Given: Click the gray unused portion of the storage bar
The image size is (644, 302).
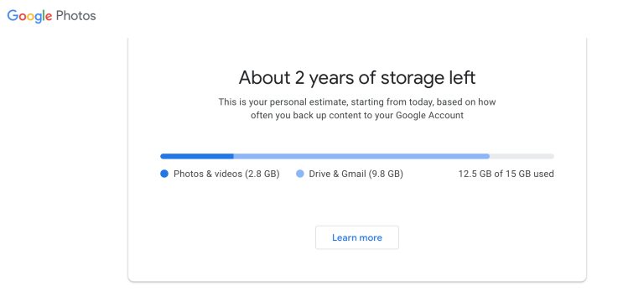Looking at the screenshot, I should (x=522, y=156).
